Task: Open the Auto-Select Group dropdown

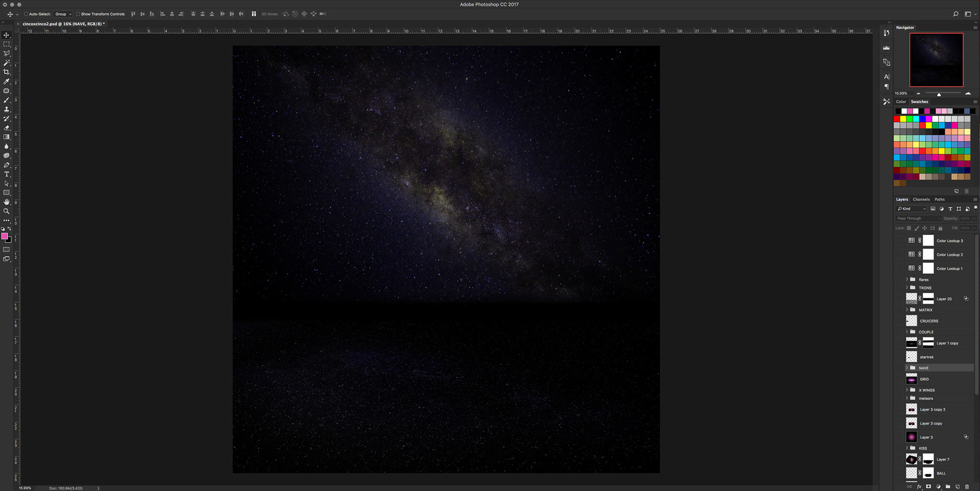Action: click(63, 14)
